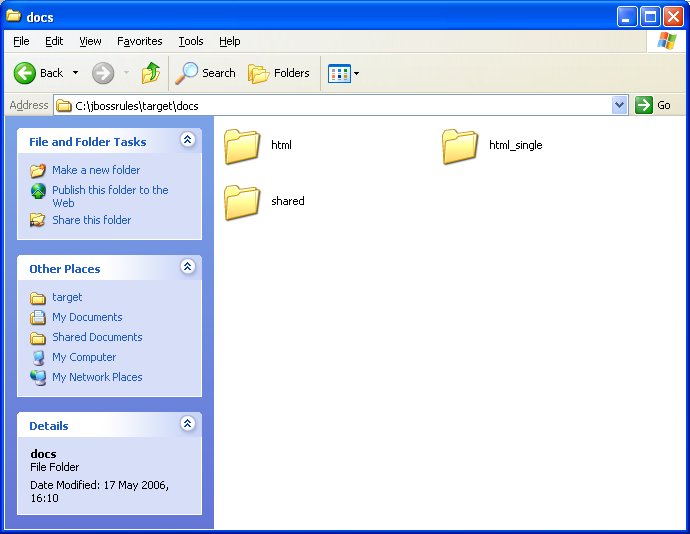Open the Search magnifier tool
Screen dimensions: 690x534
click(x=205, y=73)
